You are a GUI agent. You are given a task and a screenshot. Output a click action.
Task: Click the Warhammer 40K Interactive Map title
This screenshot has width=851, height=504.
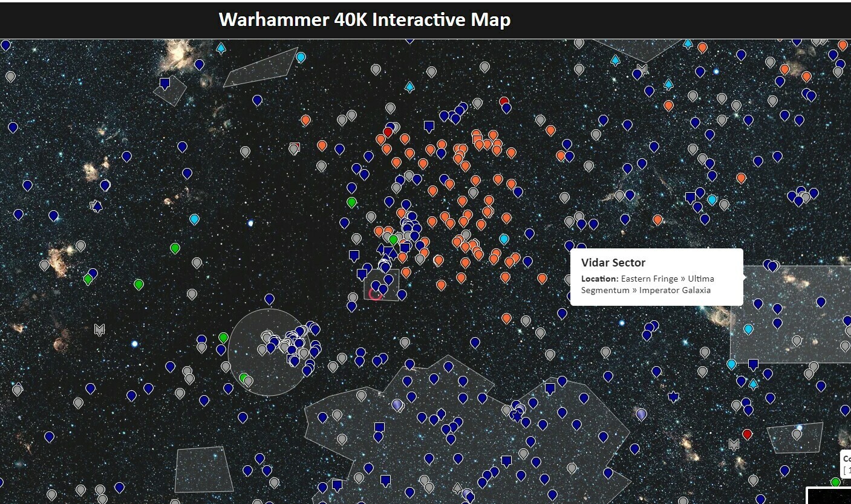(365, 19)
